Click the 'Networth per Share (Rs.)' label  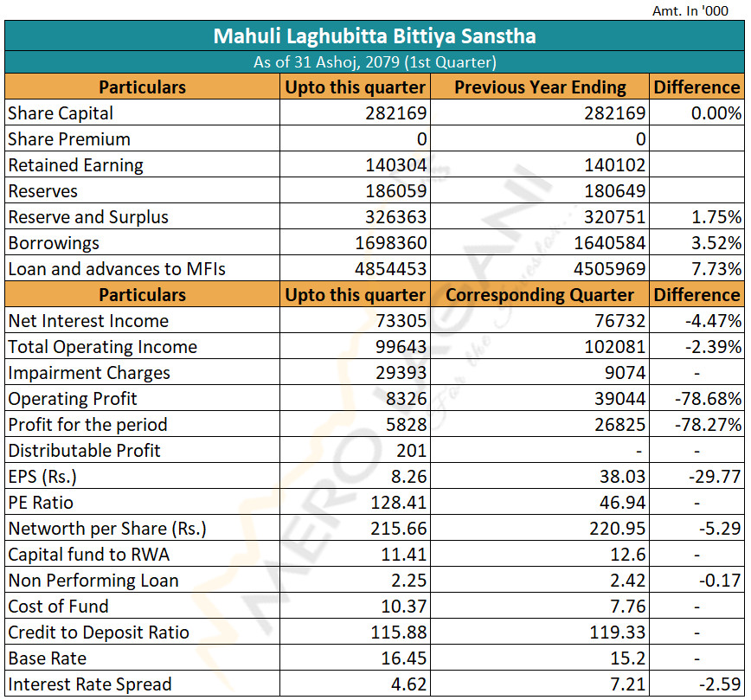coord(107,529)
